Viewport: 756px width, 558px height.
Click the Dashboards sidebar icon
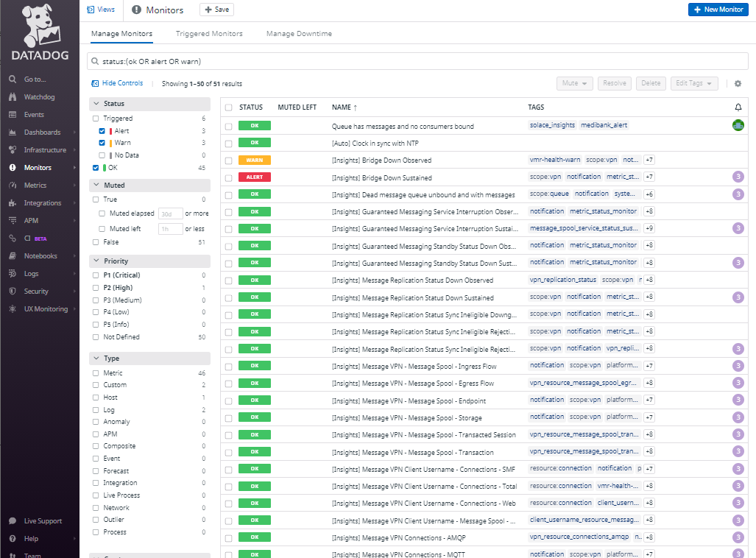pyautogui.click(x=13, y=133)
